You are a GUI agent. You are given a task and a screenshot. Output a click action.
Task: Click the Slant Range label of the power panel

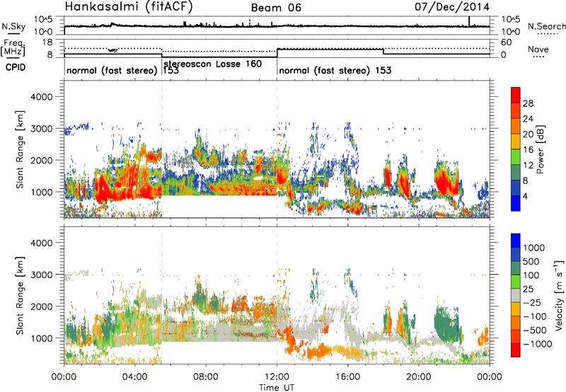pos(20,149)
